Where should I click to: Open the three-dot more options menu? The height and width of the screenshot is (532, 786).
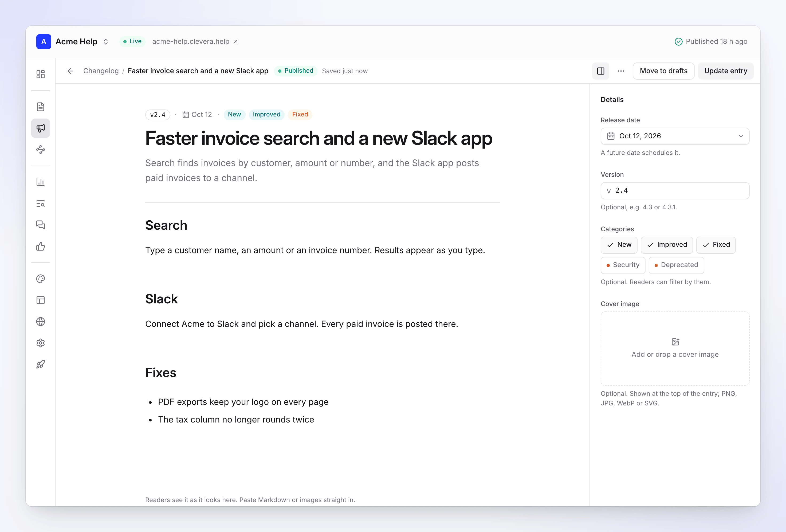(621, 71)
